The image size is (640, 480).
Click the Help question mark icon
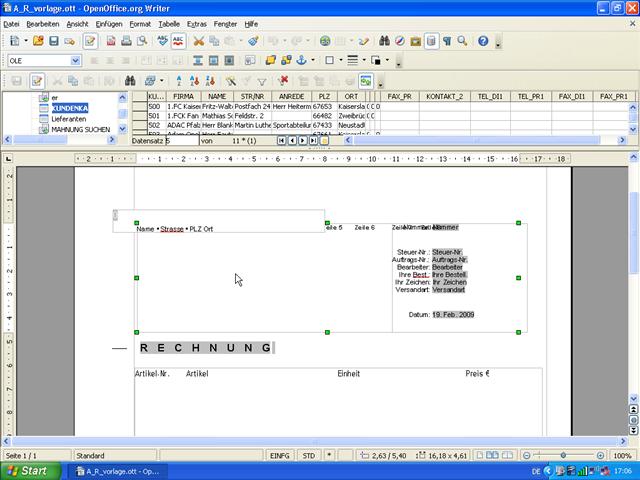click(x=483, y=41)
